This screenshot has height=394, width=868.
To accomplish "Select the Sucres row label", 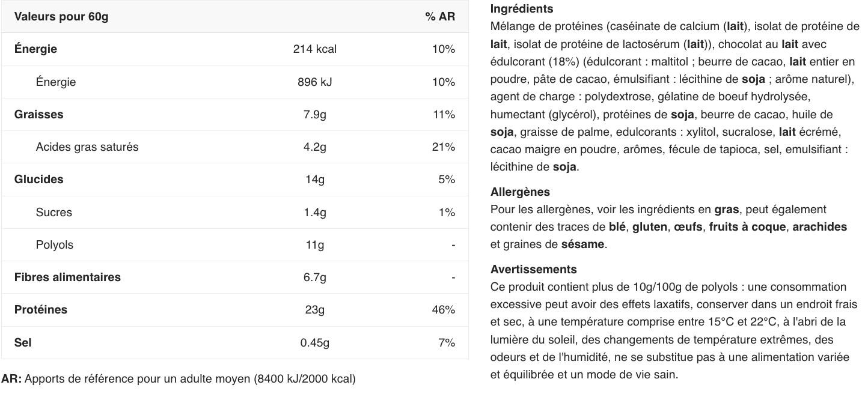I will (53, 212).
